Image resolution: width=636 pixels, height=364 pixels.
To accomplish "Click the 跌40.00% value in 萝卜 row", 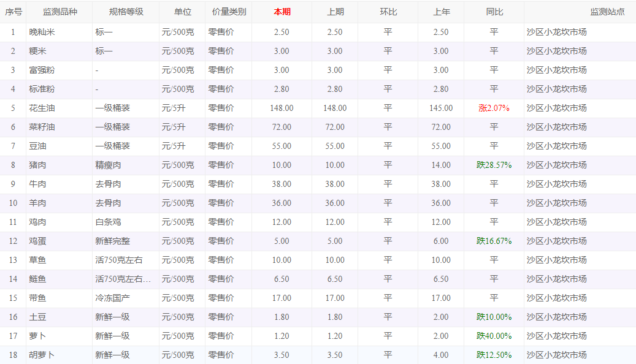I will pos(494,336).
